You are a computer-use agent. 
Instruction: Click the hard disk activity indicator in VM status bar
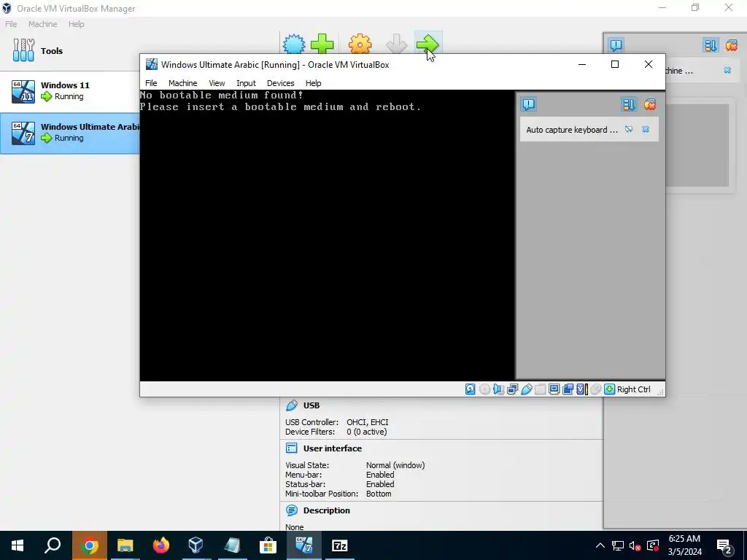pyautogui.click(x=471, y=389)
